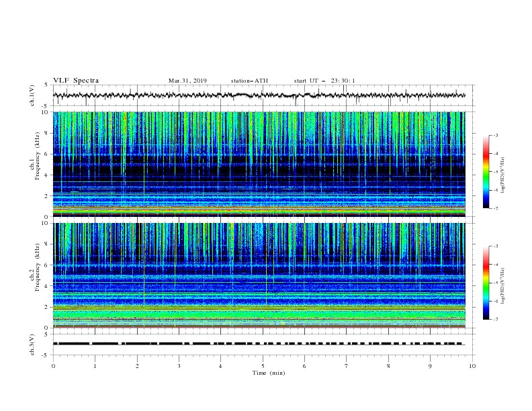Click the "-5" tick on lower colorbar
This screenshot has width=532, height=411.
coord(495,283)
